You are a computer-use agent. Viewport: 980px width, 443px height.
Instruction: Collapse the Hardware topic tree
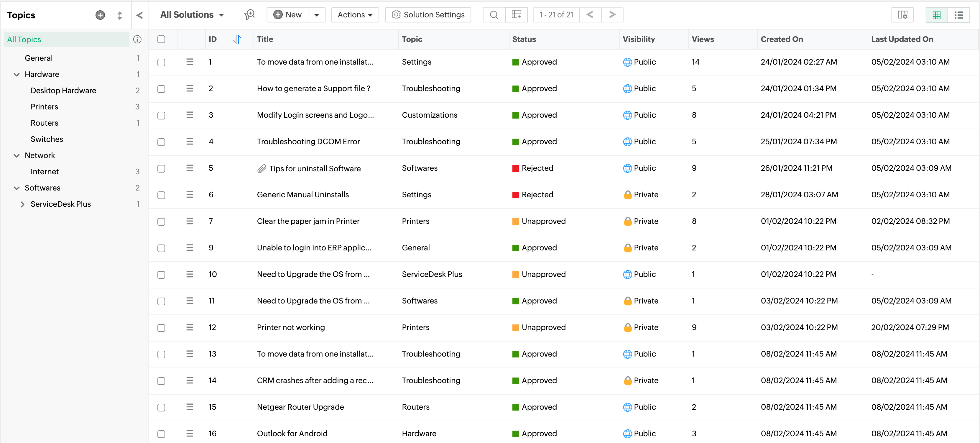point(16,75)
